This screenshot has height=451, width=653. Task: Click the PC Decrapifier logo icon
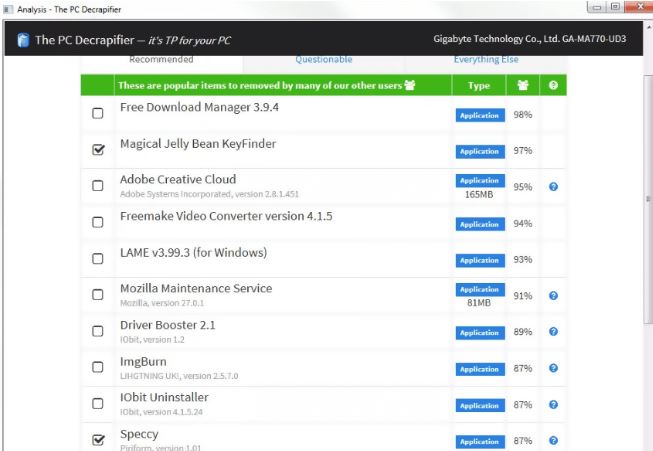pos(23,40)
